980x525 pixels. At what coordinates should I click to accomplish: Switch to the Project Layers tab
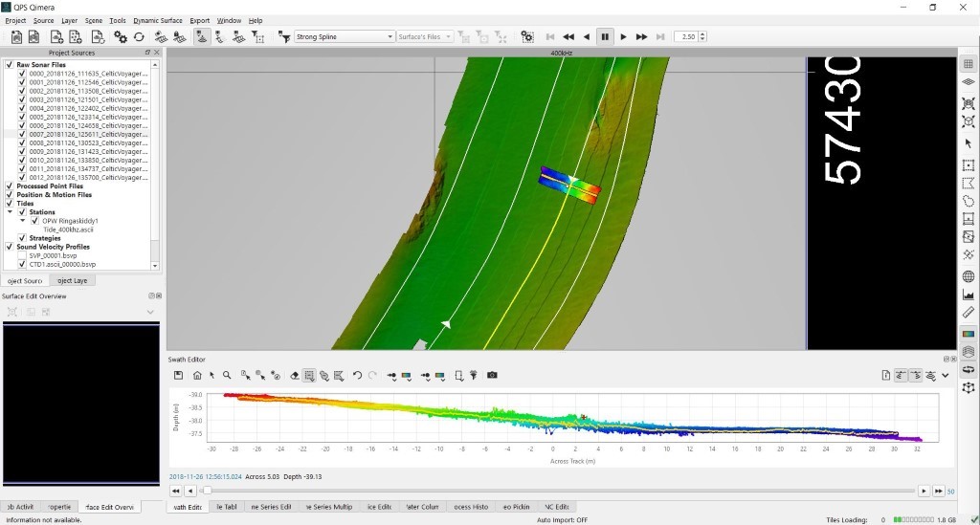tap(73, 280)
